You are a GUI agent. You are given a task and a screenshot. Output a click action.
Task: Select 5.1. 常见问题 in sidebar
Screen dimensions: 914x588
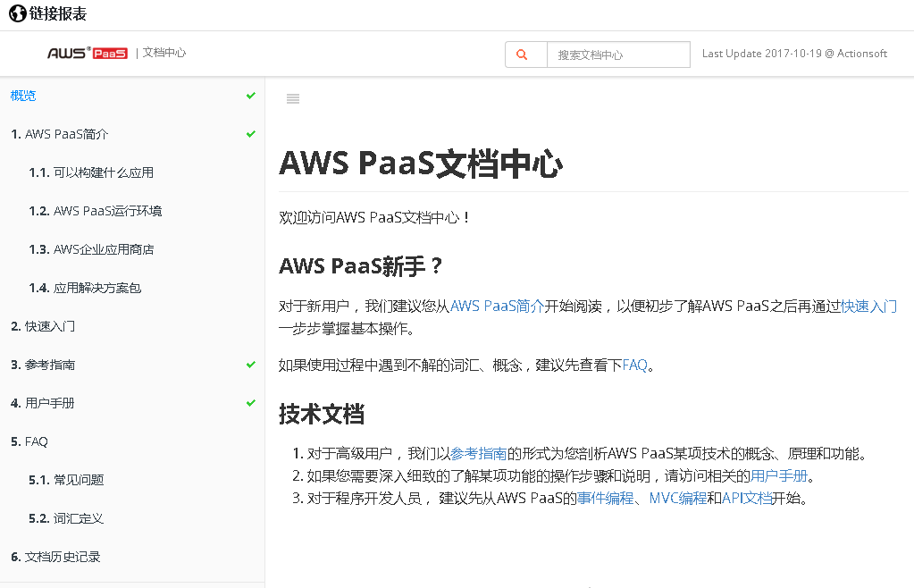66,480
